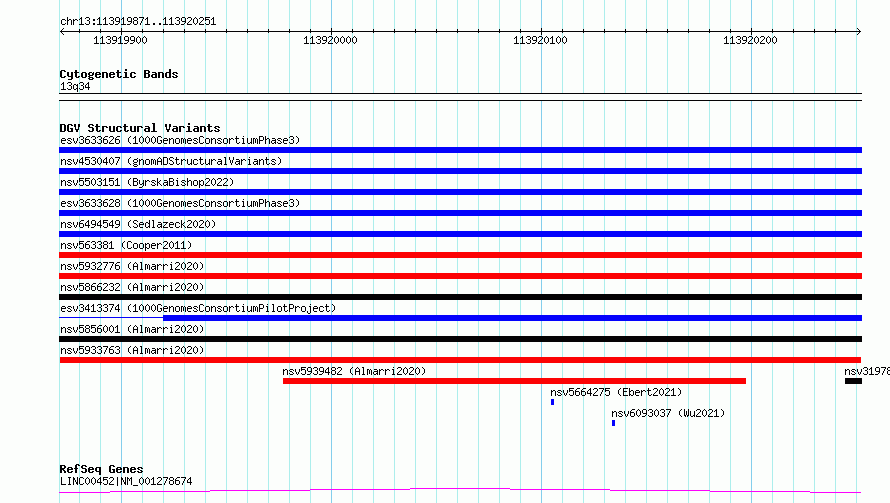Select the 13q34 cytogenetic band bar
890x503 pixels.
click(x=460, y=97)
